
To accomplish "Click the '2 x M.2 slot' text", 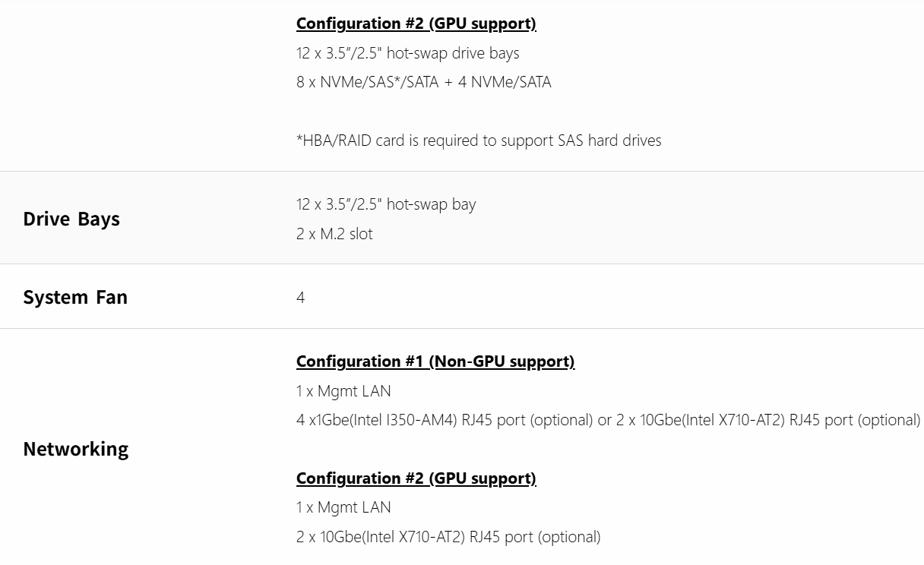I will (x=334, y=234).
